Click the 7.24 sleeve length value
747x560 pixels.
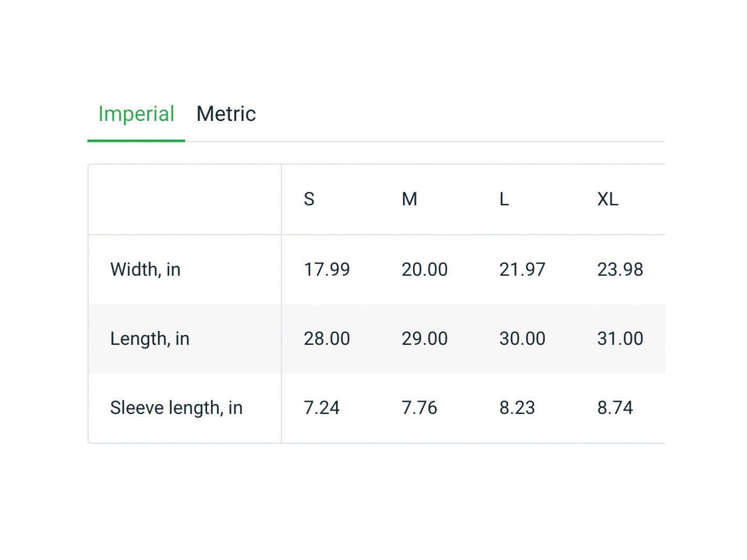(x=322, y=408)
